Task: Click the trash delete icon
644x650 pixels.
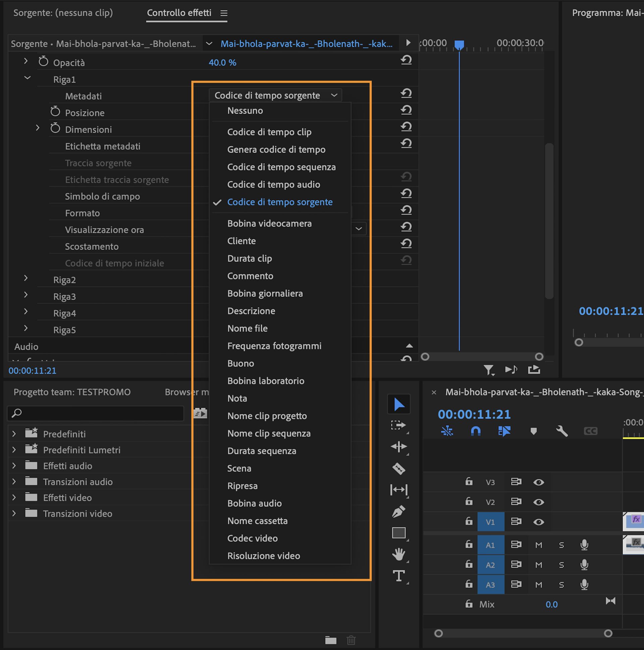Action: pos(351,640)
